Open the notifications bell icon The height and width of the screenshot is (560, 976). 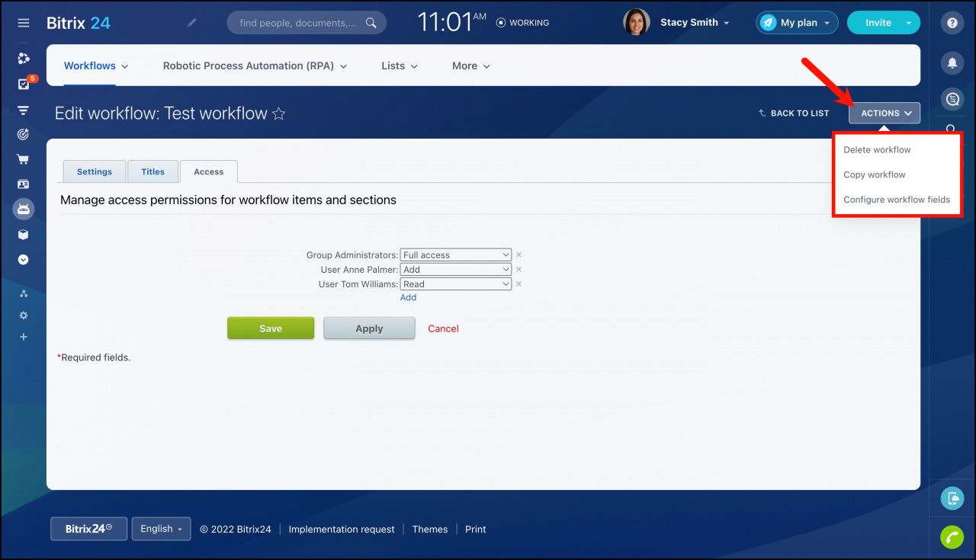(952, 63)
